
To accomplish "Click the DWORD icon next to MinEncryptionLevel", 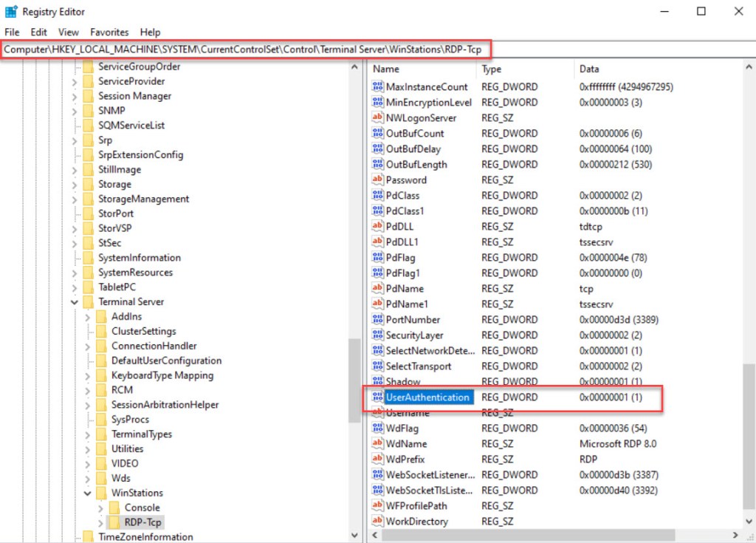I will click(377, 103).
